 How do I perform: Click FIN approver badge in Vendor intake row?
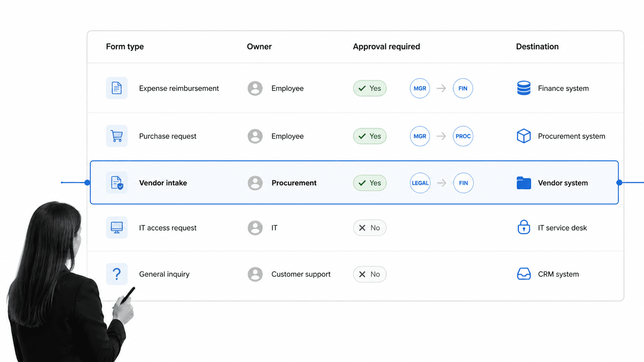pyautogui.click(x=463, y=183)
